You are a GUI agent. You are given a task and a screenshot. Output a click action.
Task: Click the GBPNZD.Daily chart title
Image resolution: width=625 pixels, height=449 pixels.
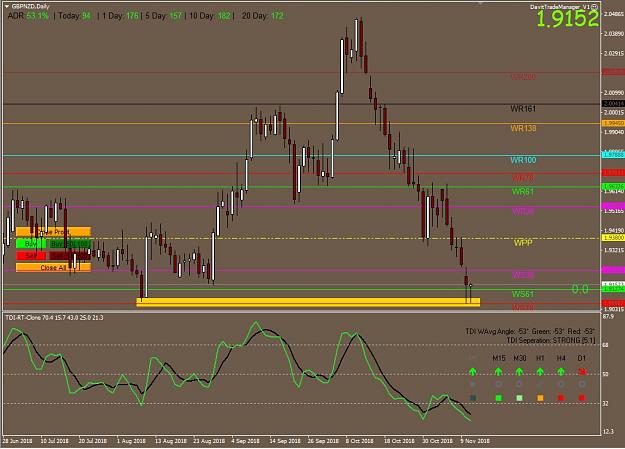pyautogui.click(x=31, y=6)
